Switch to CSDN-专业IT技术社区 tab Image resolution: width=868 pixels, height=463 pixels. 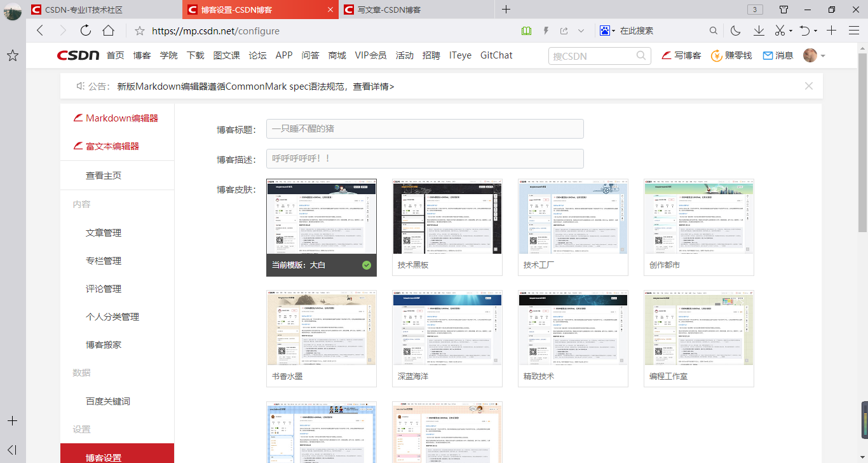coord(104,10)
